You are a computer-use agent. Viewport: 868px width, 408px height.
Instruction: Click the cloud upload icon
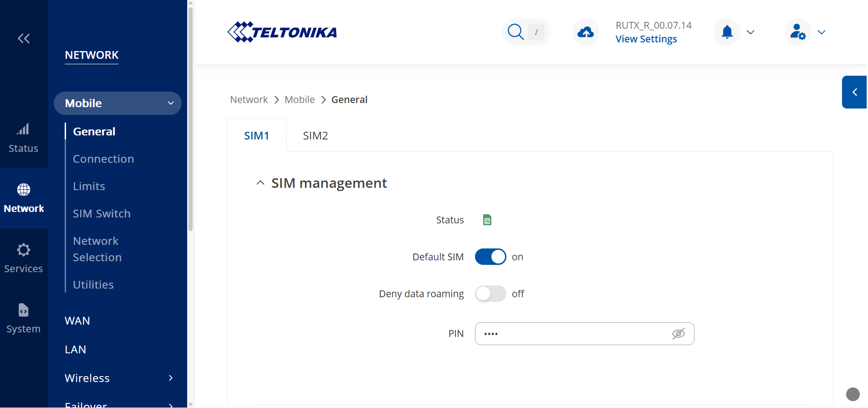point(585,32)
